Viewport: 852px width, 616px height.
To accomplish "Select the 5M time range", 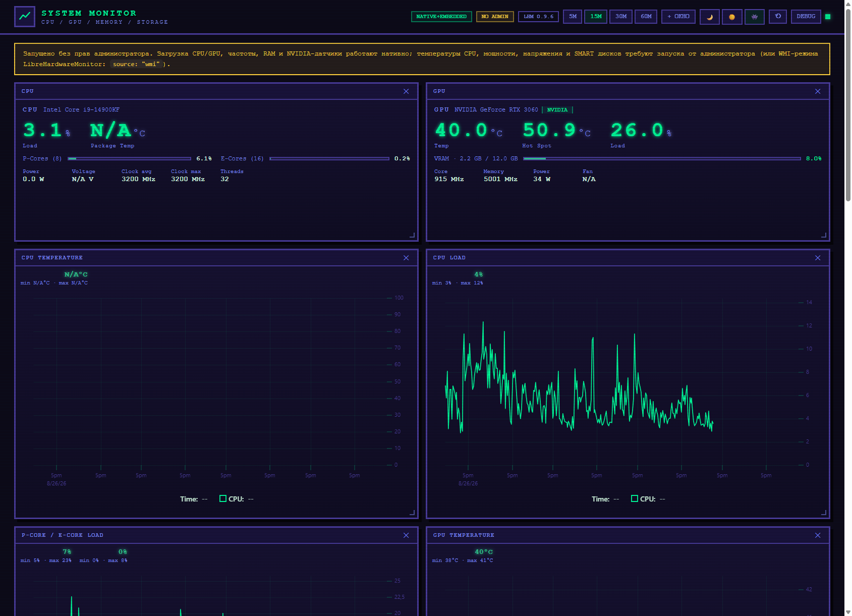I will pos(573,17).
